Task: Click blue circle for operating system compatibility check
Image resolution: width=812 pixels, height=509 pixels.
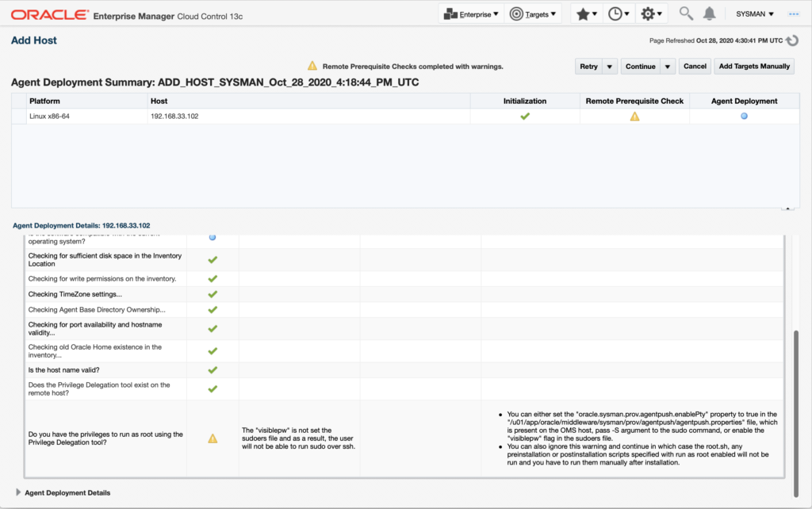Action: (x=213, y=237)
